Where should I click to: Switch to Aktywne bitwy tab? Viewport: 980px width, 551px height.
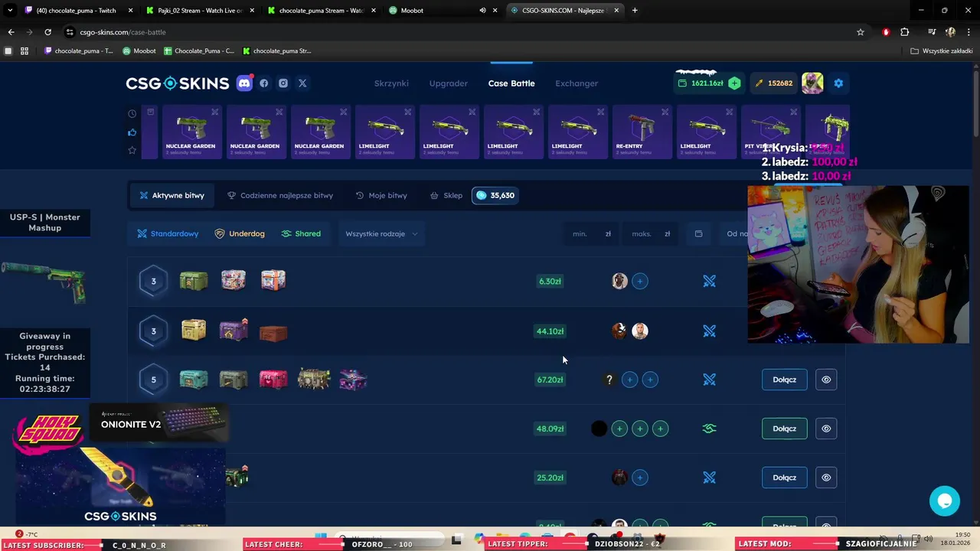pyautogui.click(x=171, y=195)
